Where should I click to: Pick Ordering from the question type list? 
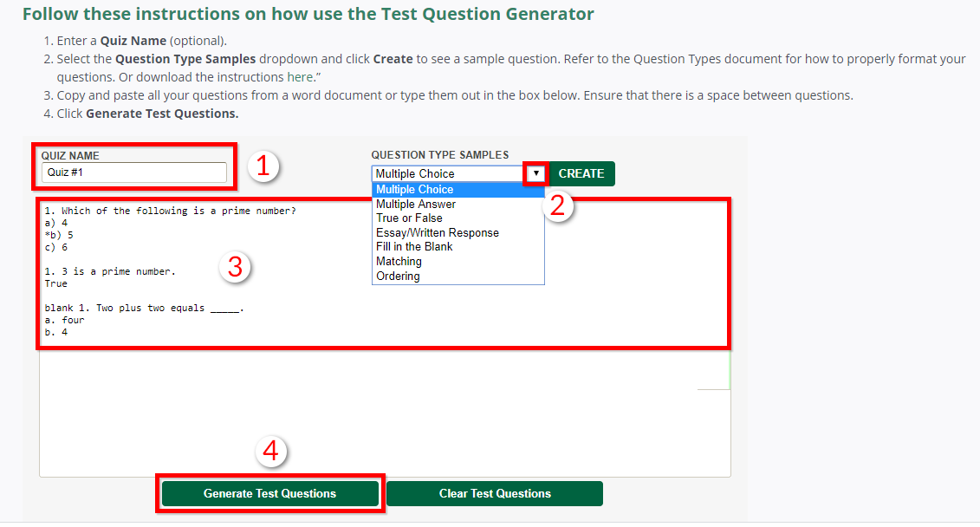(x=397, y=276)
